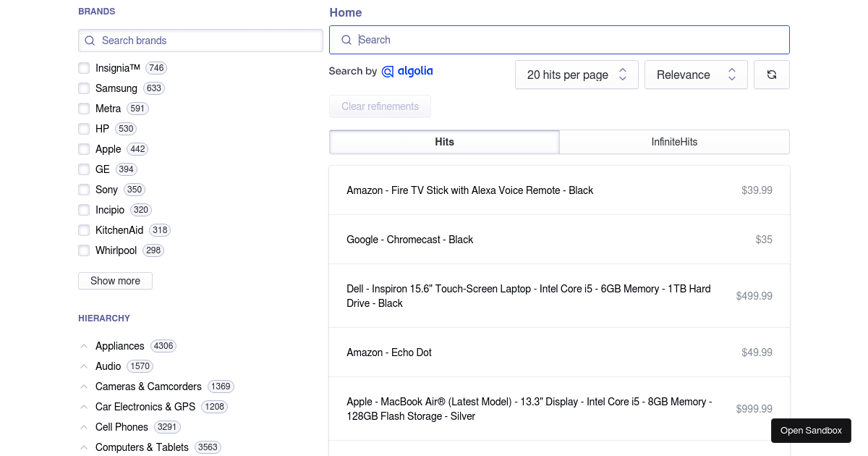868x456 pixels.
Task: Switch to the InfiniteHits tab
Action: coord(673,142)
